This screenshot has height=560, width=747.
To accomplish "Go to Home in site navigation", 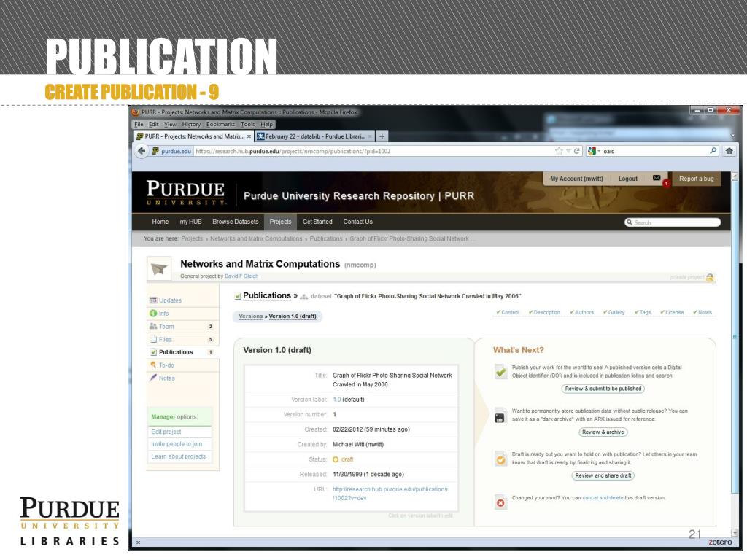I will [x=160, y=222].
